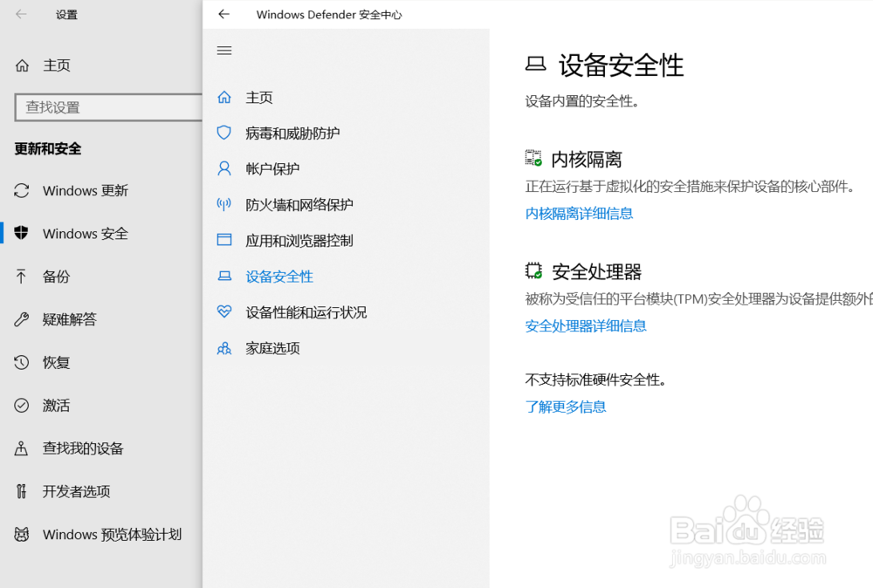Click 了解更多信息 link
The height and width of the screenshot is (588, 873).
(x=566, y=407)
